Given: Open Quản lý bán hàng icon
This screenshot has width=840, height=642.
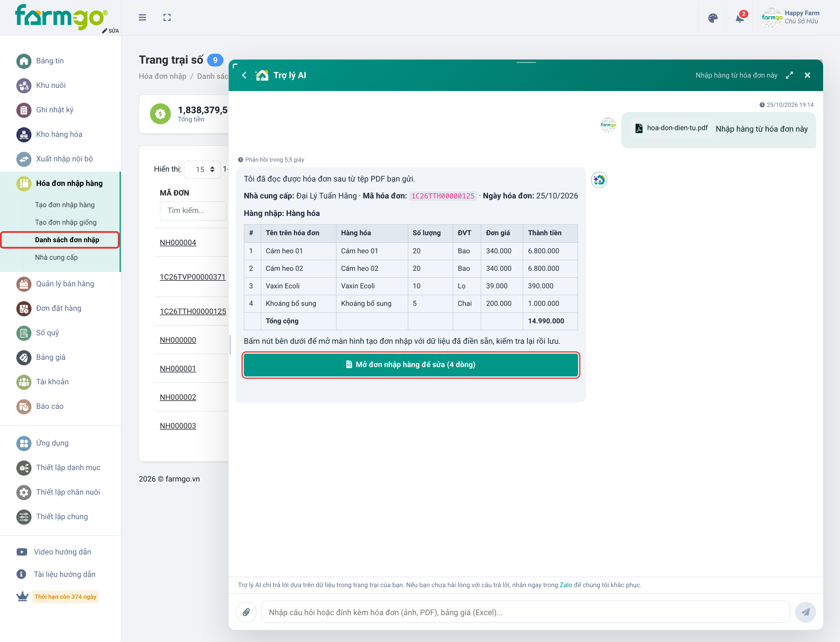Looking at the screenshot, I should 24,284.
